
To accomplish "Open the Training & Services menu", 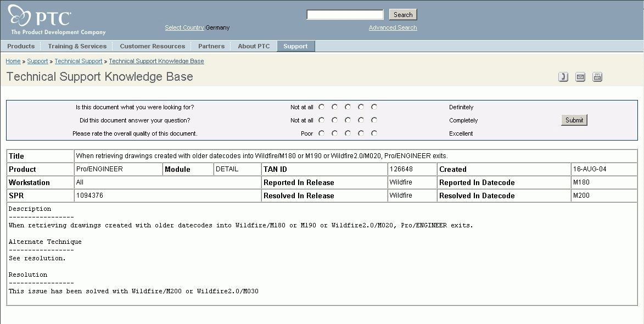I will [x=77, y=46].
